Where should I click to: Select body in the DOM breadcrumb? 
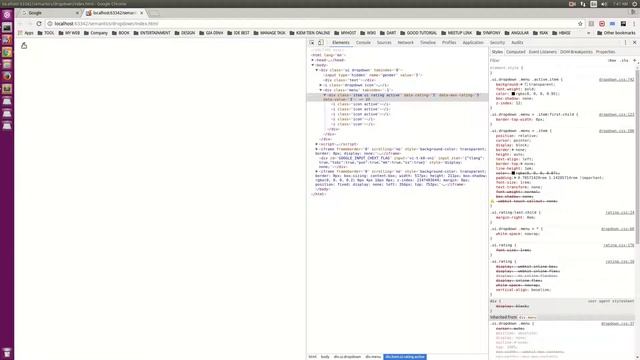(325, 357)
